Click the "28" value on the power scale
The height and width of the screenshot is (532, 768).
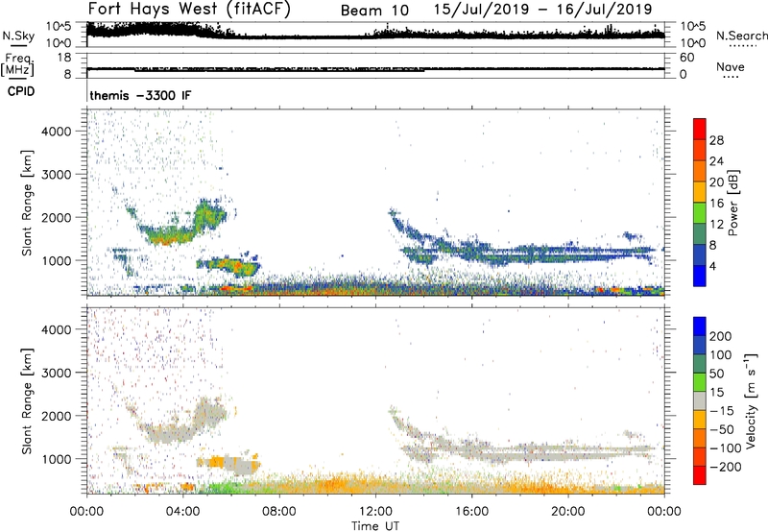pos(716,140)
